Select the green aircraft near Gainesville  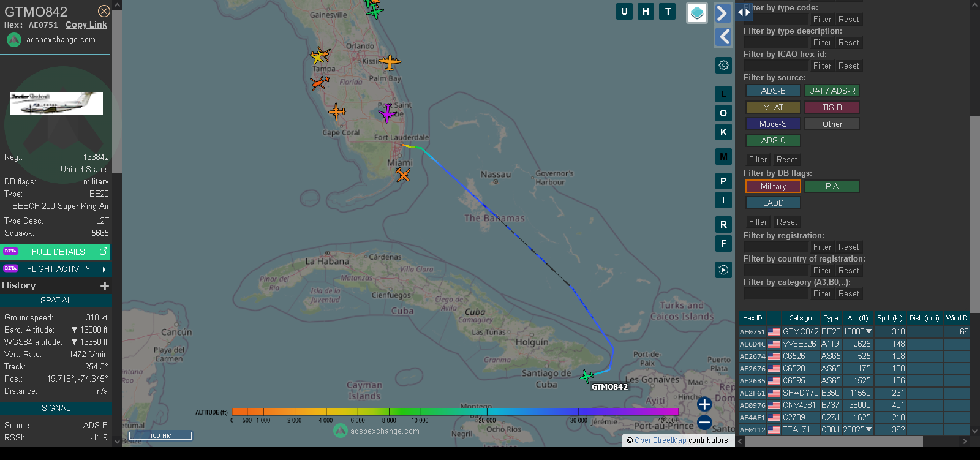click(374, 11)
